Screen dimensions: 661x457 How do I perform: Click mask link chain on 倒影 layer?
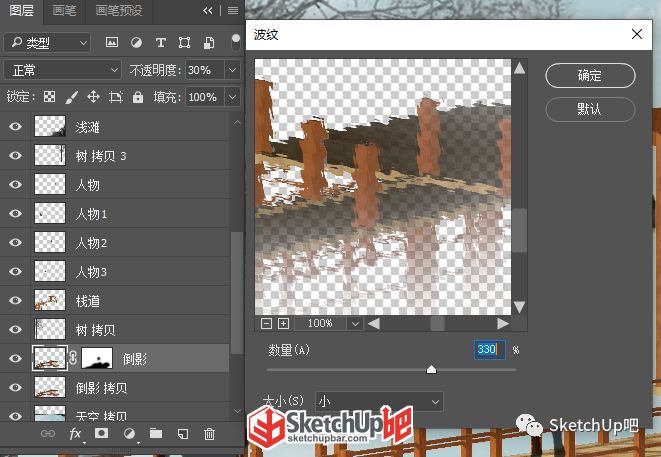tap(73, 358)
